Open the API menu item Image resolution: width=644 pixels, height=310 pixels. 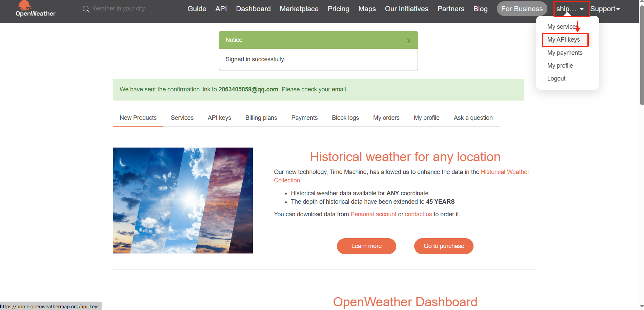pos(221,9)
